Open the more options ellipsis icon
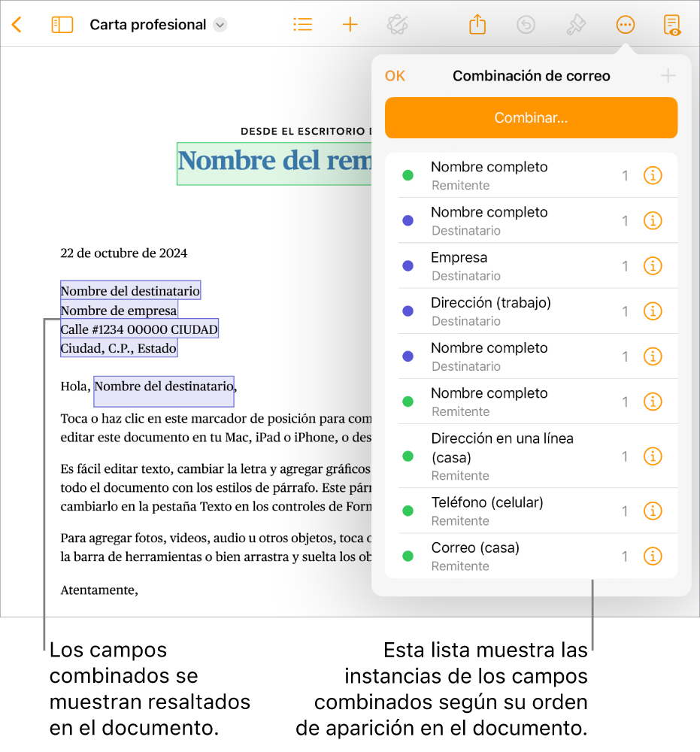This screenshot has height=752, width=700. point(626,25)
